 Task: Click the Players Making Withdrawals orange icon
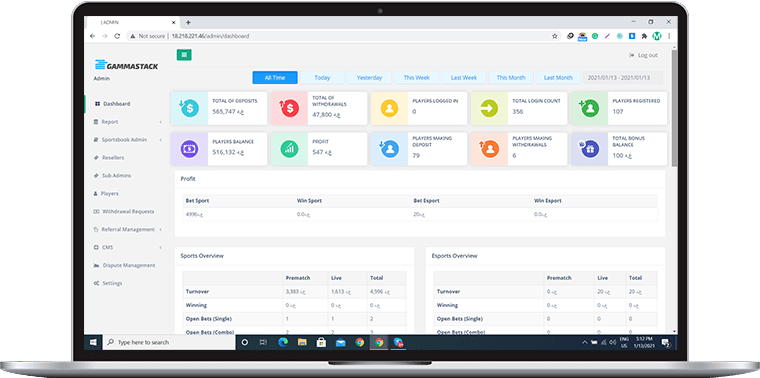pos(490,149)
